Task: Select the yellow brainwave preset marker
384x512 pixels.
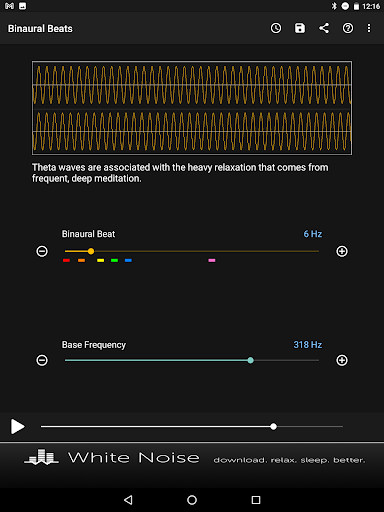Action: [x=100, y=260]
